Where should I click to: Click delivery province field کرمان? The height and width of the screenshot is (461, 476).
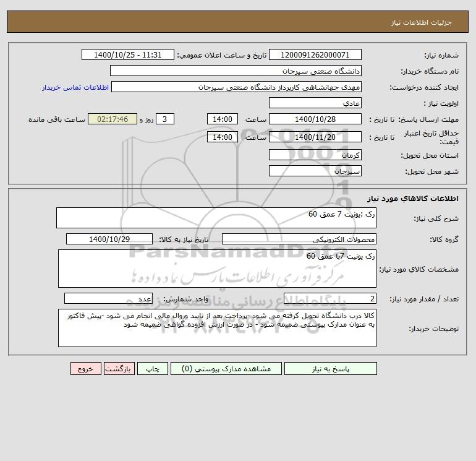pyautogui.click(x=315, y=155)
